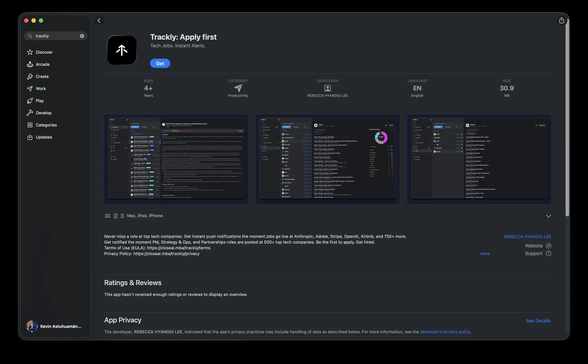
Task: Open the Work section
Action: (x=40, y=88)
